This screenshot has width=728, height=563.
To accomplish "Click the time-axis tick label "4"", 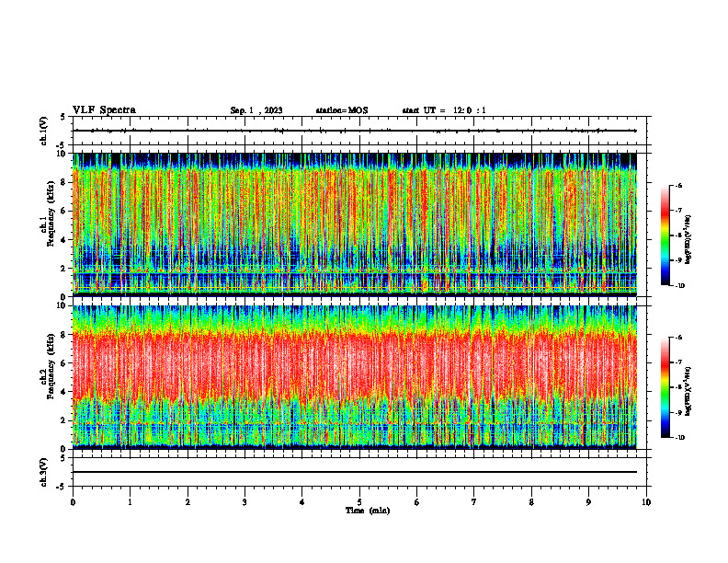I will click(x=302, y=502).
